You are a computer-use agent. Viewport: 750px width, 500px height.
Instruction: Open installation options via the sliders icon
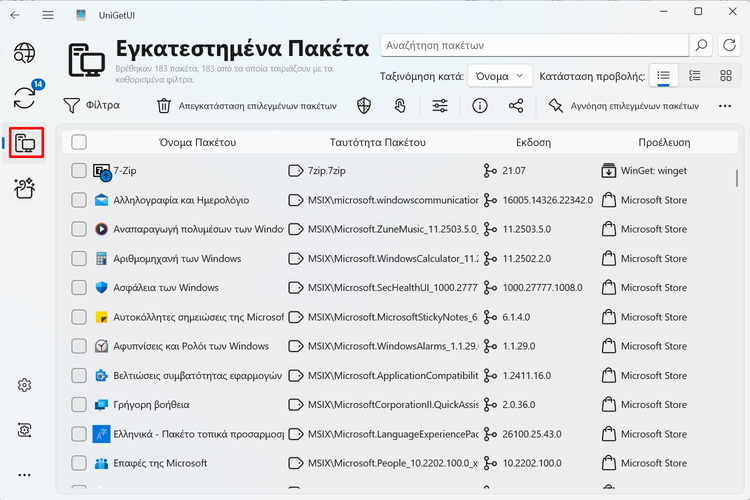point(440,106)
